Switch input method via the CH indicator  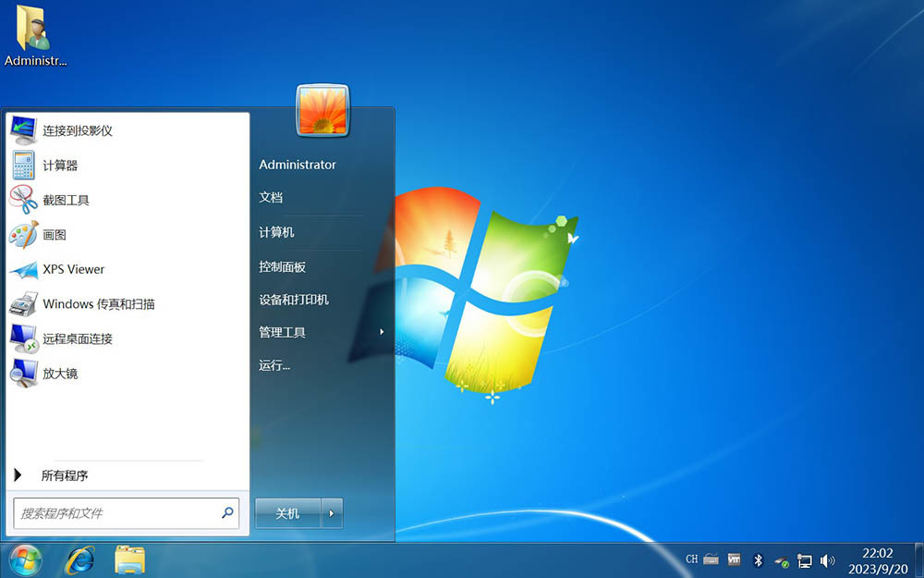[690, 559]
